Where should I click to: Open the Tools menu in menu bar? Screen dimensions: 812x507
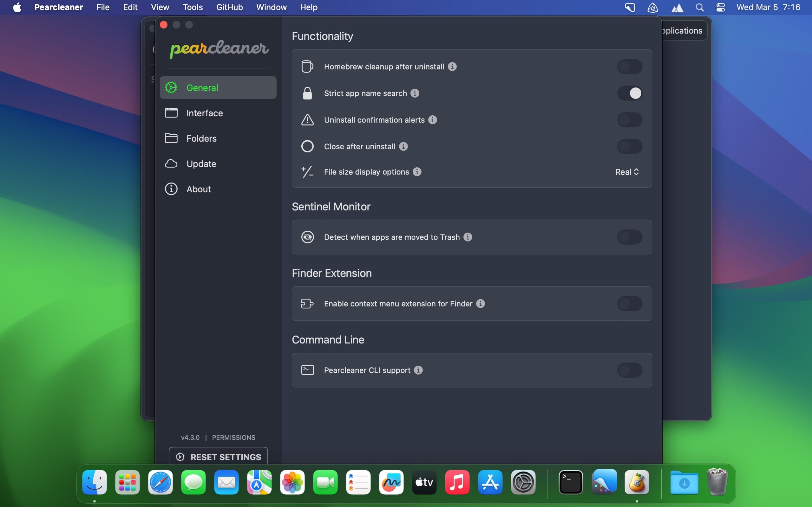click(x=193, y=7)
